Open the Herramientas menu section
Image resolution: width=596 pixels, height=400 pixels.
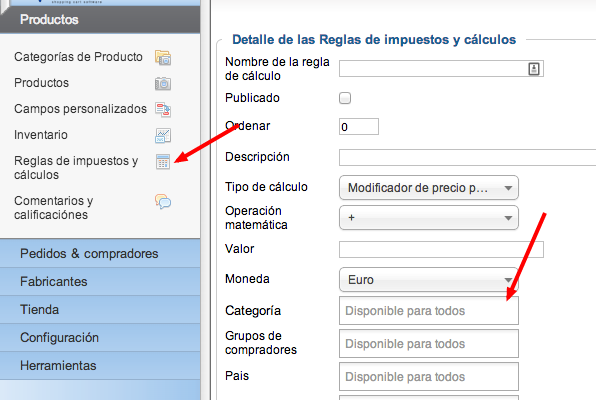tap(100, 365)
